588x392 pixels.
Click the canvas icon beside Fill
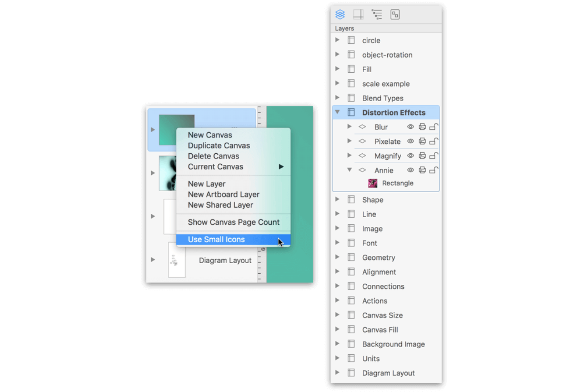coord(351,69)
